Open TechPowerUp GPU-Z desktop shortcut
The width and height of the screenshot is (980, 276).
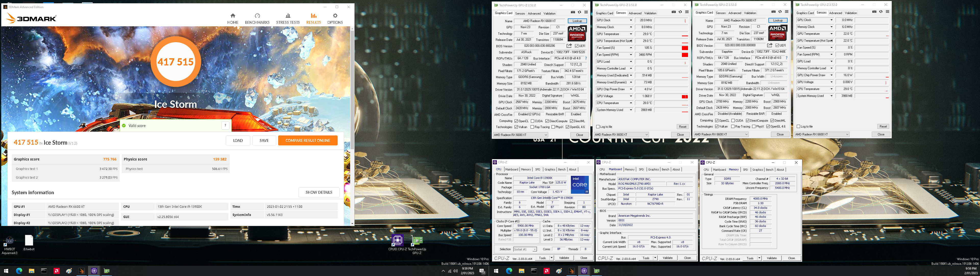(417, 245)
